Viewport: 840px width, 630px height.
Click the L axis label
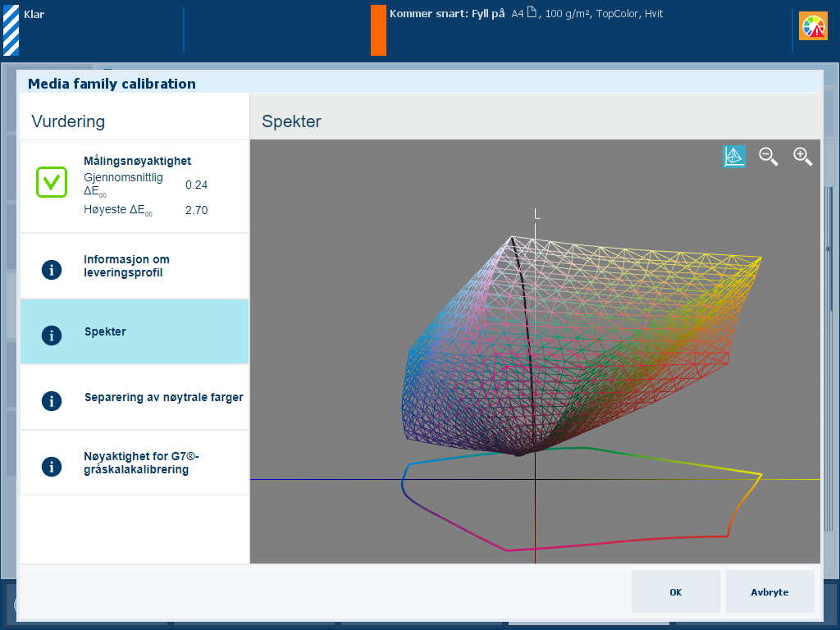coord(537,214)
